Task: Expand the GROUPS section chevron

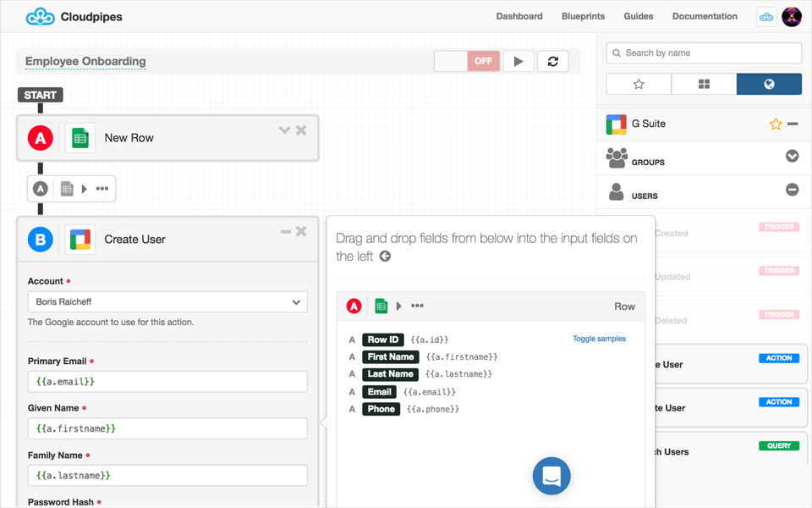Action: click(x=792, y=156)
